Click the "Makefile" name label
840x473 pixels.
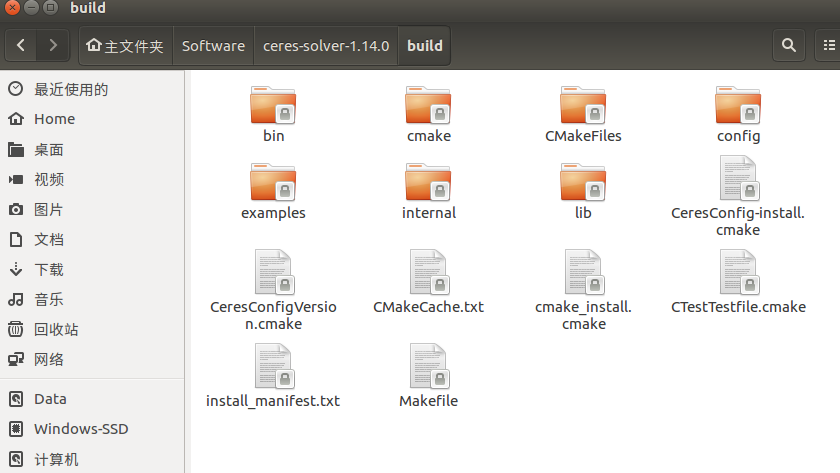pos(429,401)
